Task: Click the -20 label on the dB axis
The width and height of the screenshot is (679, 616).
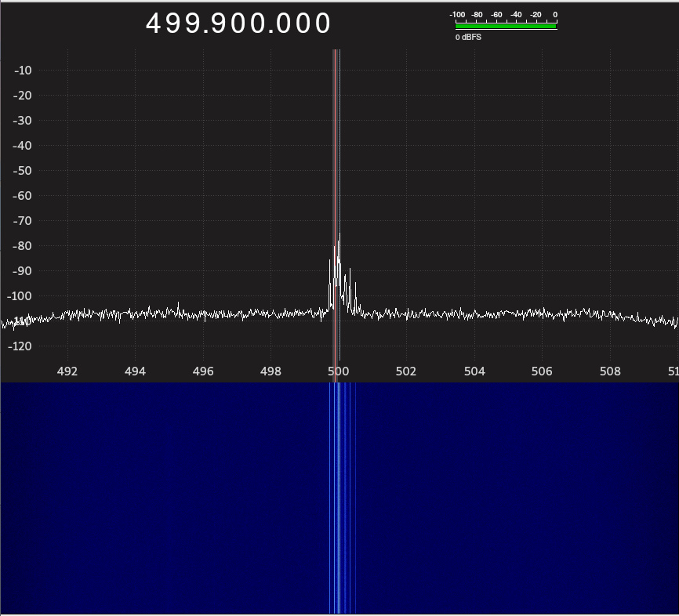Action: [x=23, y=96]
